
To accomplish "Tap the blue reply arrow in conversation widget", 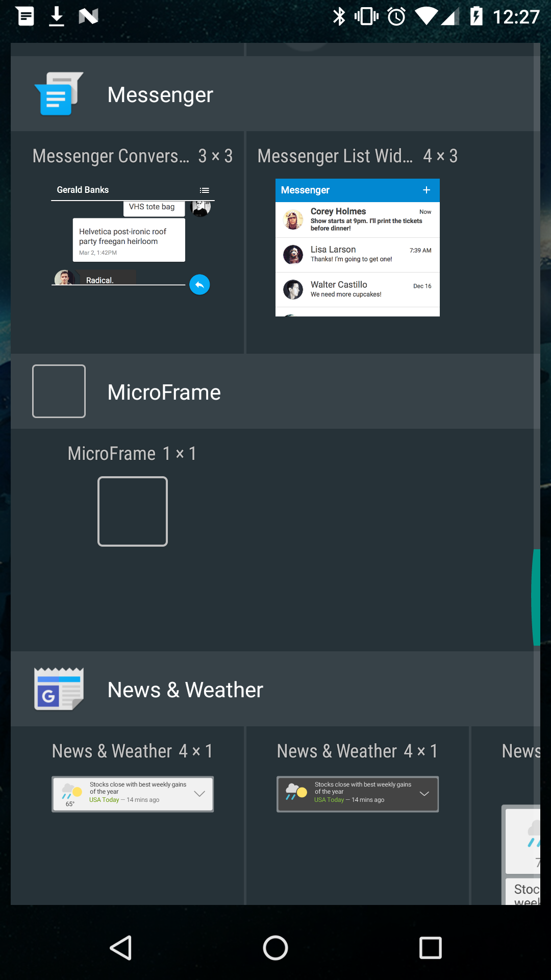I will click(x=199, y=284).
